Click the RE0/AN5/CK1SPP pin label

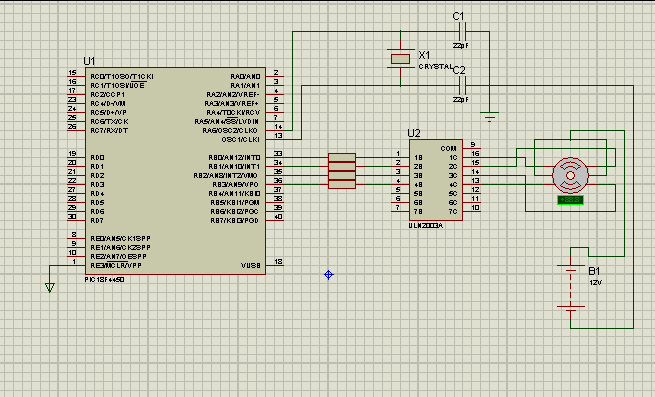tap(121, 239)
